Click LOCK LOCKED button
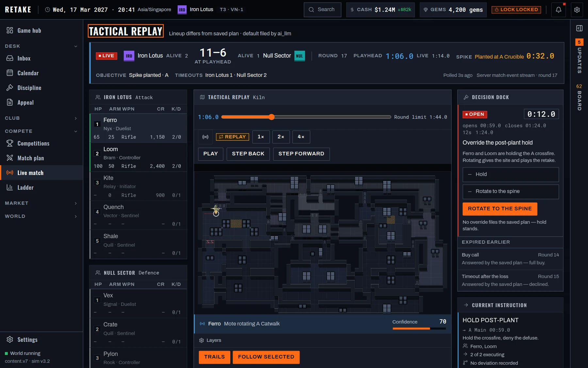The height and width of the screenshot is (368, 588). coord(516,9)
